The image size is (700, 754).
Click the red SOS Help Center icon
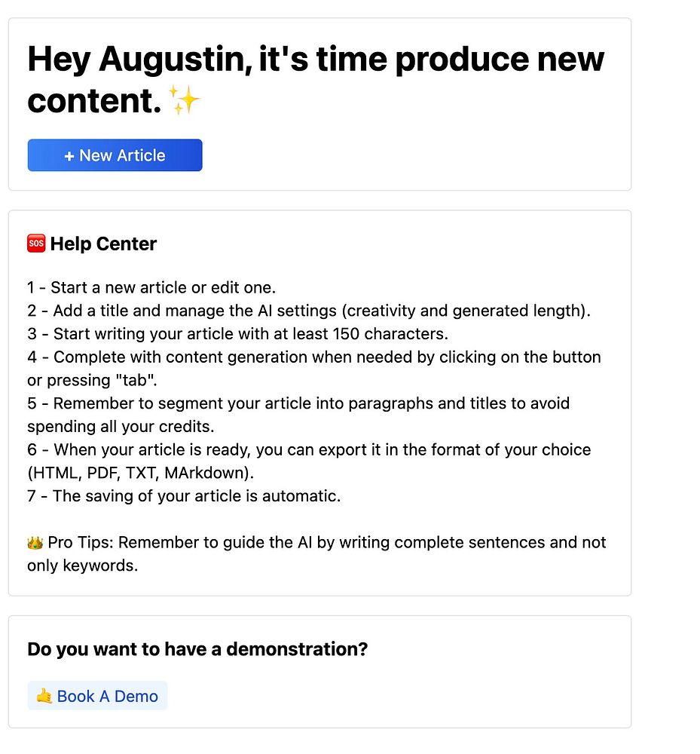tap(36, 244)
